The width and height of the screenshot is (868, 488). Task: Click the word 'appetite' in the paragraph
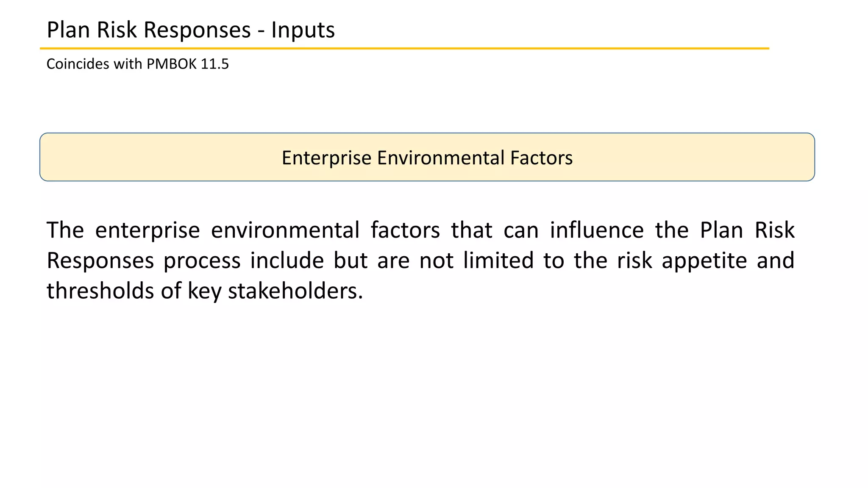coord(704,261)
